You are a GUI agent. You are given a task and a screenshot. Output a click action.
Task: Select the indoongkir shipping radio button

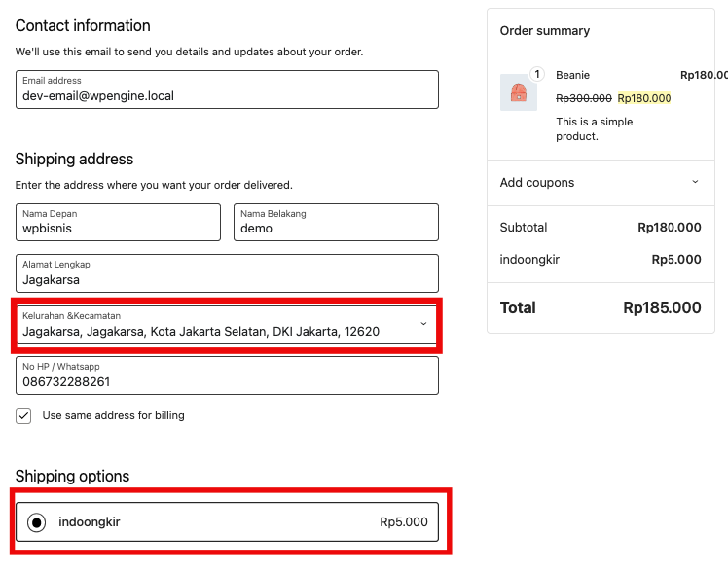[36, 522]
